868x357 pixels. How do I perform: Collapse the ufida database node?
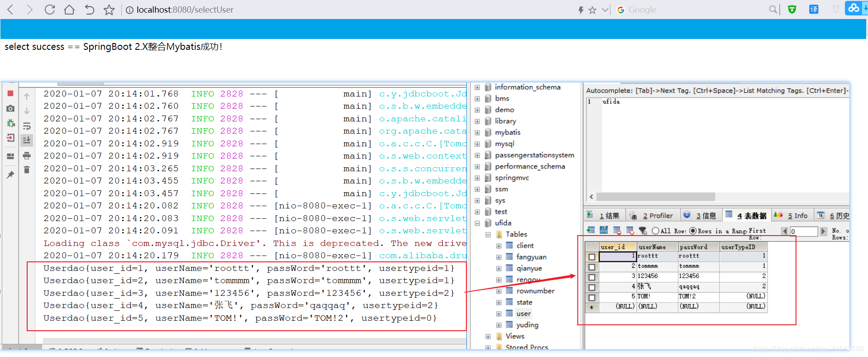point(477,223)
